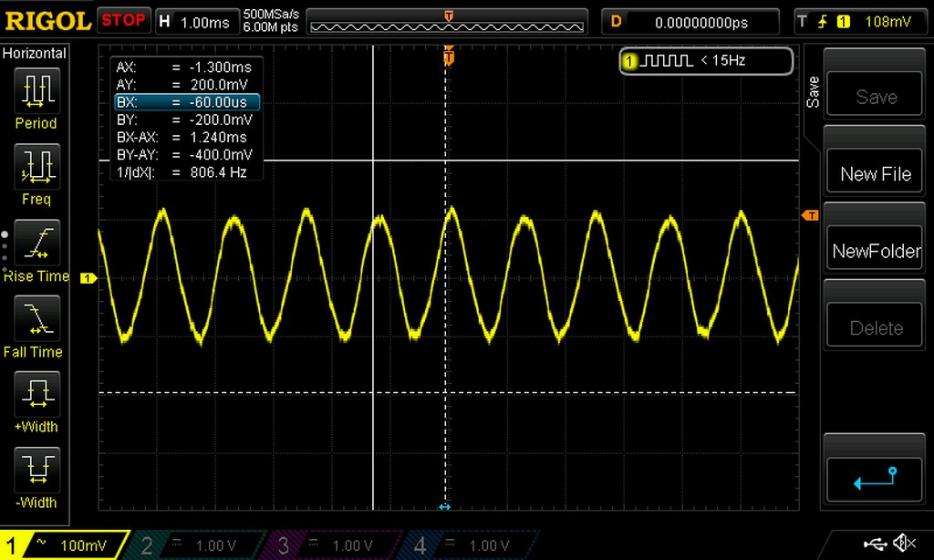Click the AX cursor value -1.300ms
Image resolution: width=934 pixels, height=560 pixels.
click(221, 67)
